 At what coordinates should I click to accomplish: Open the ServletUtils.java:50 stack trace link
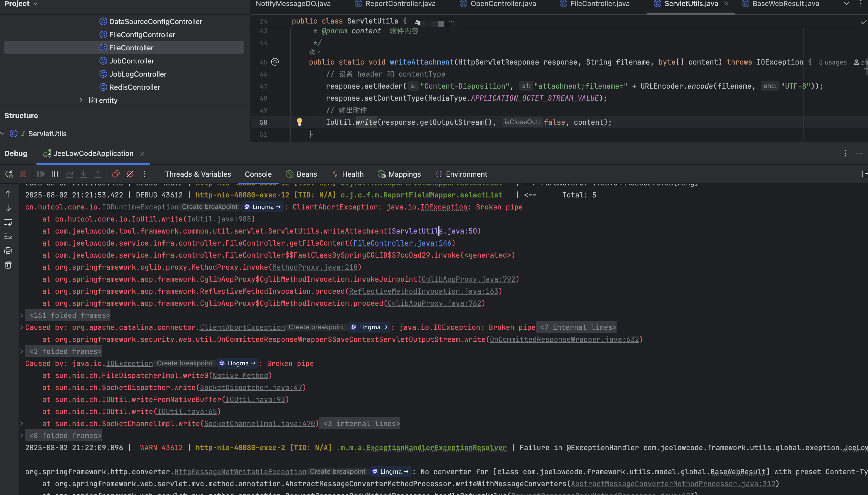click(434, 231)
